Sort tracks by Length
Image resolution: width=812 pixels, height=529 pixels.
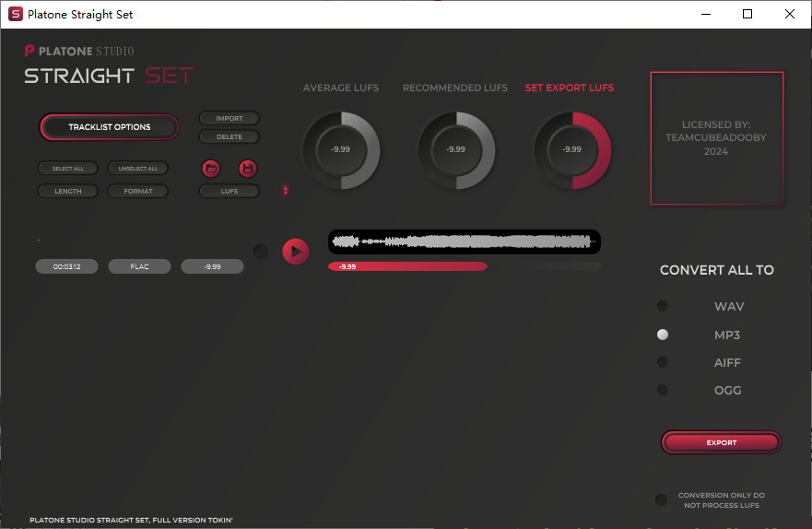[x=68, y=191]
